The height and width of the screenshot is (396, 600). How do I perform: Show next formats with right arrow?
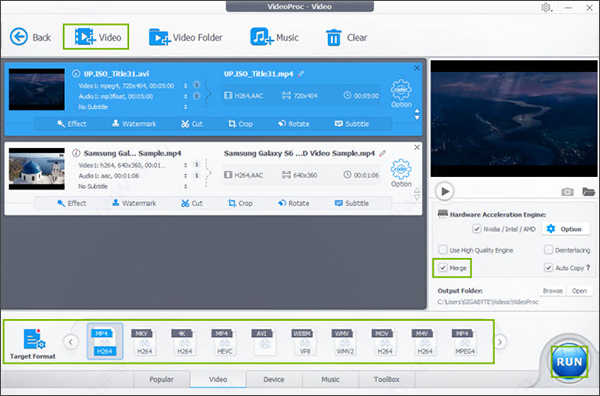(500, 342)
